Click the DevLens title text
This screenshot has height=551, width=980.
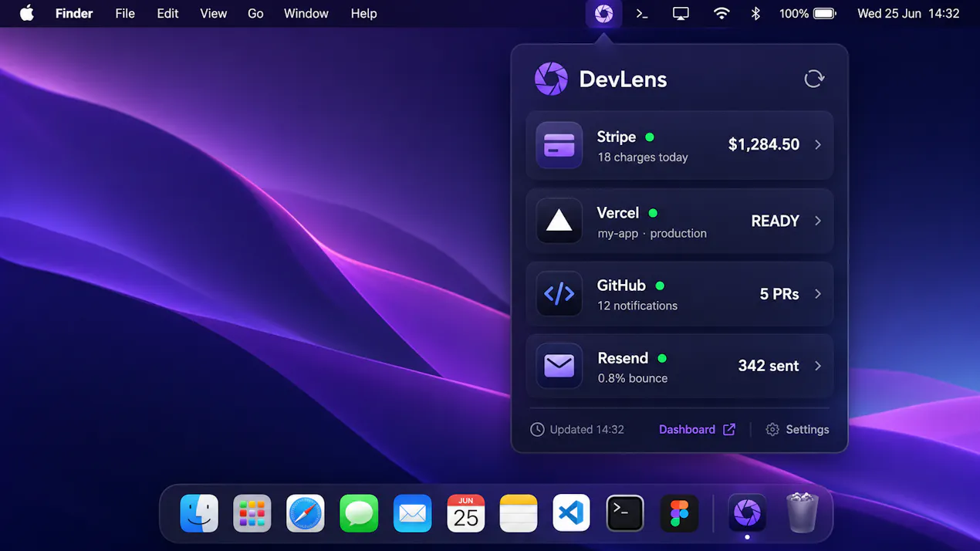(623, 79)
